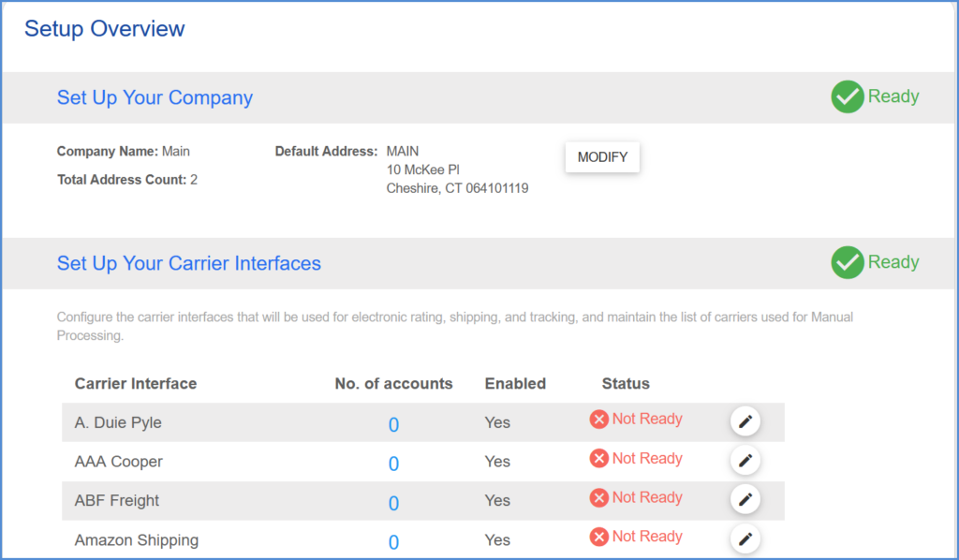
Task: Click the edit pencil for A. Duie Pyle
Action: [745, 422]
